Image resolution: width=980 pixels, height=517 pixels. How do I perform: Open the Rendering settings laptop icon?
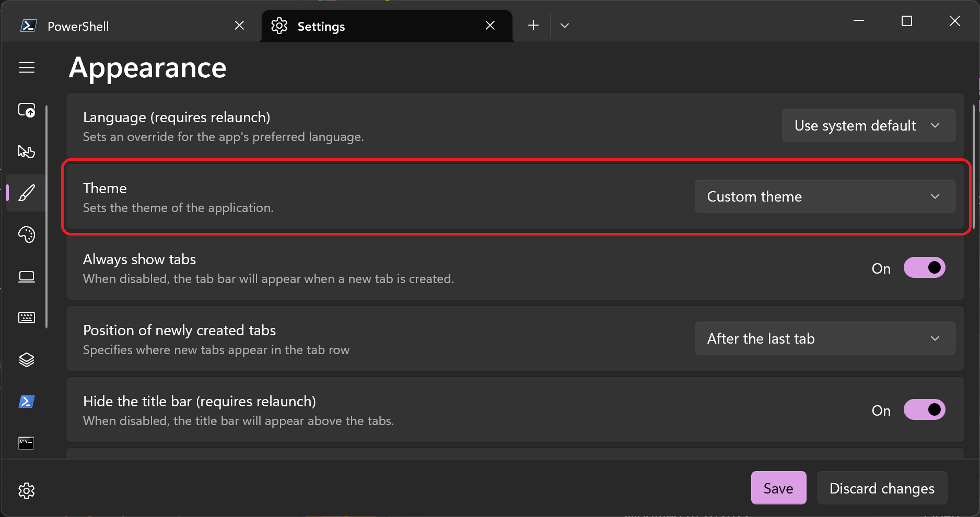(x=27, y=276)
